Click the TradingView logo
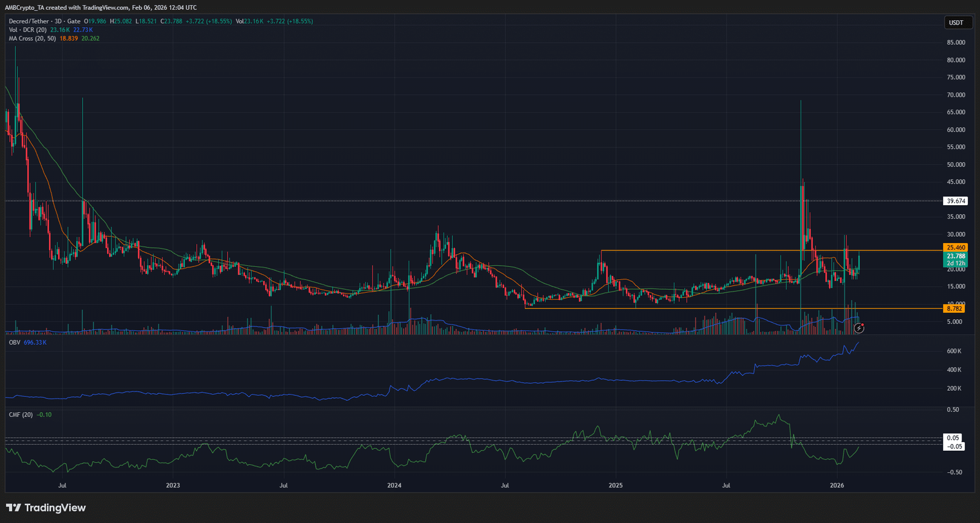 46,508
